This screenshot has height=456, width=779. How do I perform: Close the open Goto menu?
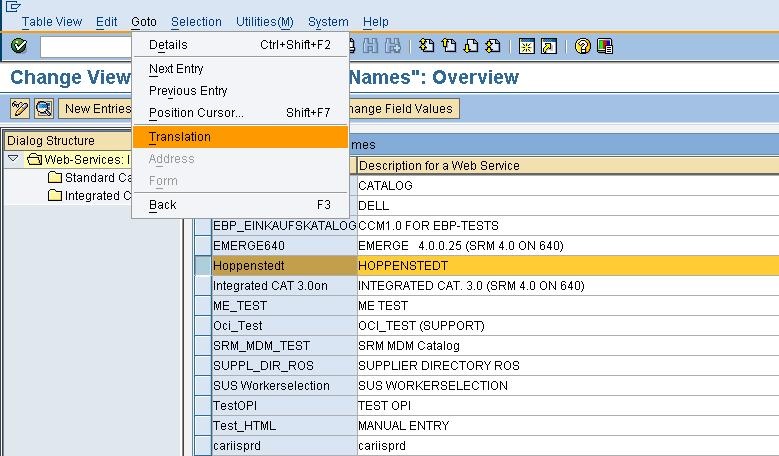144,22
